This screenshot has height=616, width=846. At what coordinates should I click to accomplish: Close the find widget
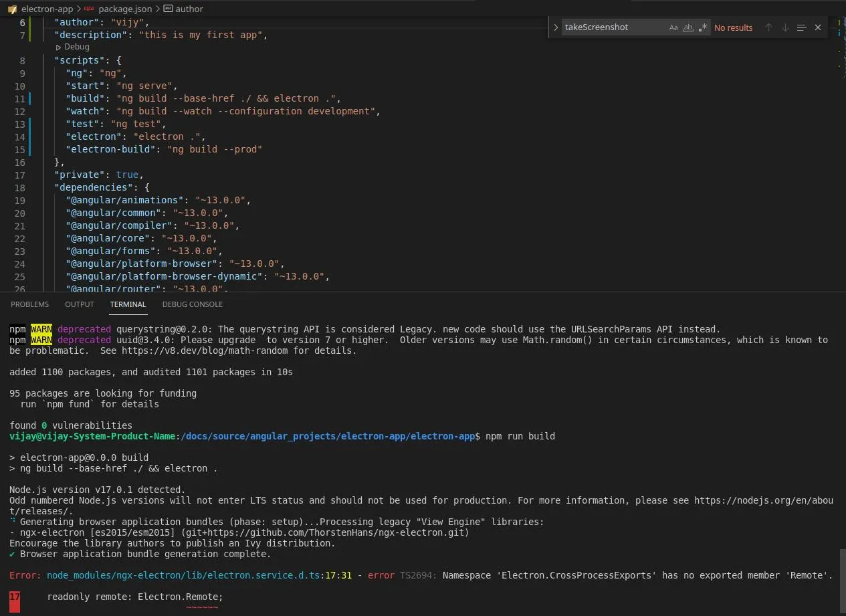pos(817,27)
